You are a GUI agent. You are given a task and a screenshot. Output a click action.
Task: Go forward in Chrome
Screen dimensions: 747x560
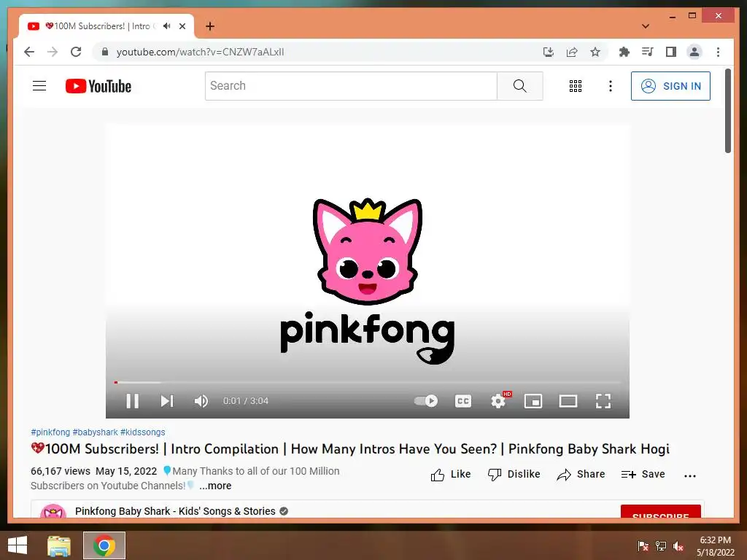(53, 52)
